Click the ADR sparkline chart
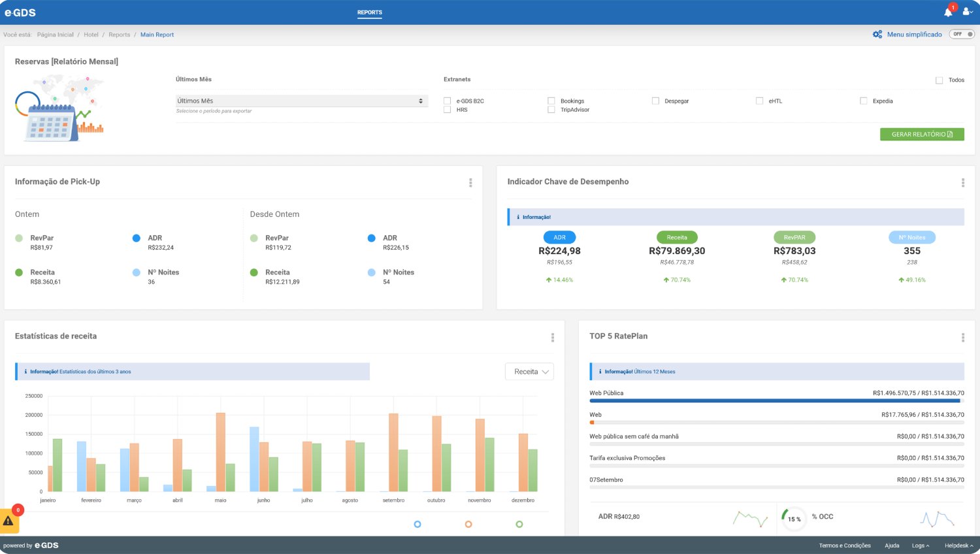This screenshot has height=554, width=980. tap(750, 519)
